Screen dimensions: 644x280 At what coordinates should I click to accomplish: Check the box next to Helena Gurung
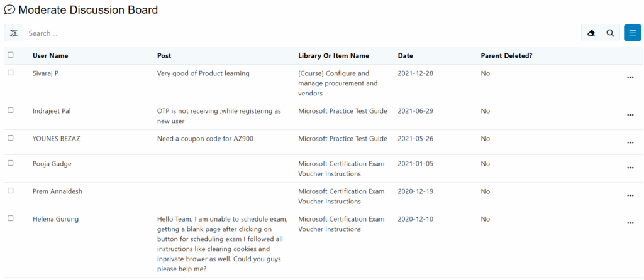click(x=10, y=218)
